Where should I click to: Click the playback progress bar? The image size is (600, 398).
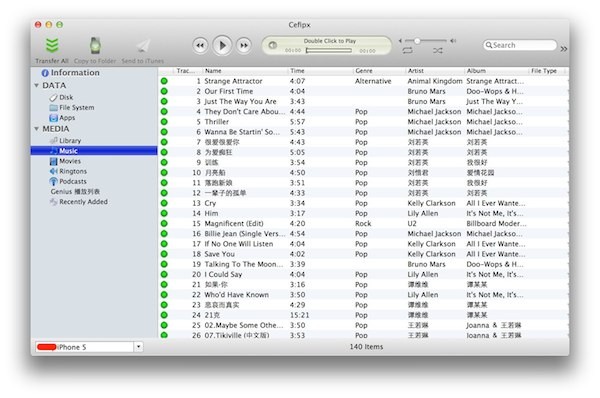click(x=329, y=51)
